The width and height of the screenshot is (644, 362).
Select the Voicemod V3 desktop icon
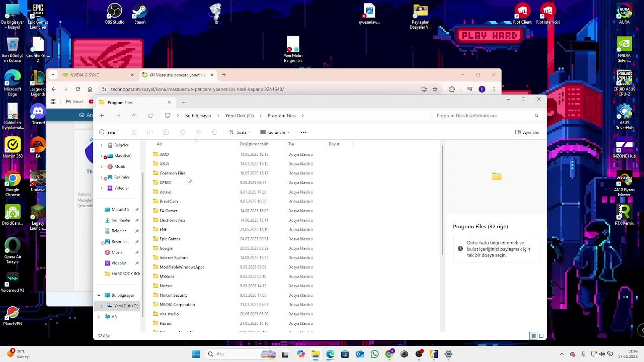[x=13, y=282]
